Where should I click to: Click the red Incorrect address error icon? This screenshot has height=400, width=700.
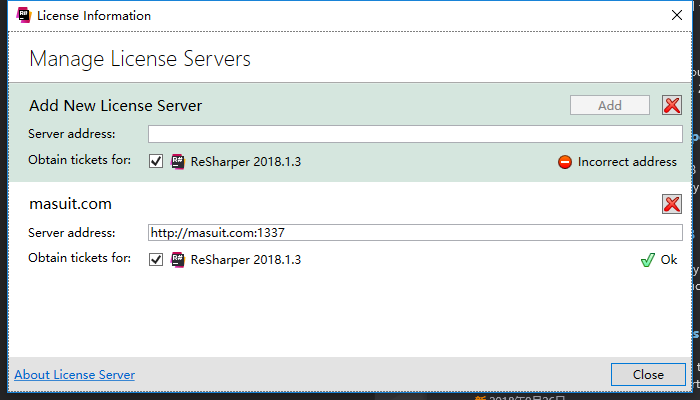565,162
